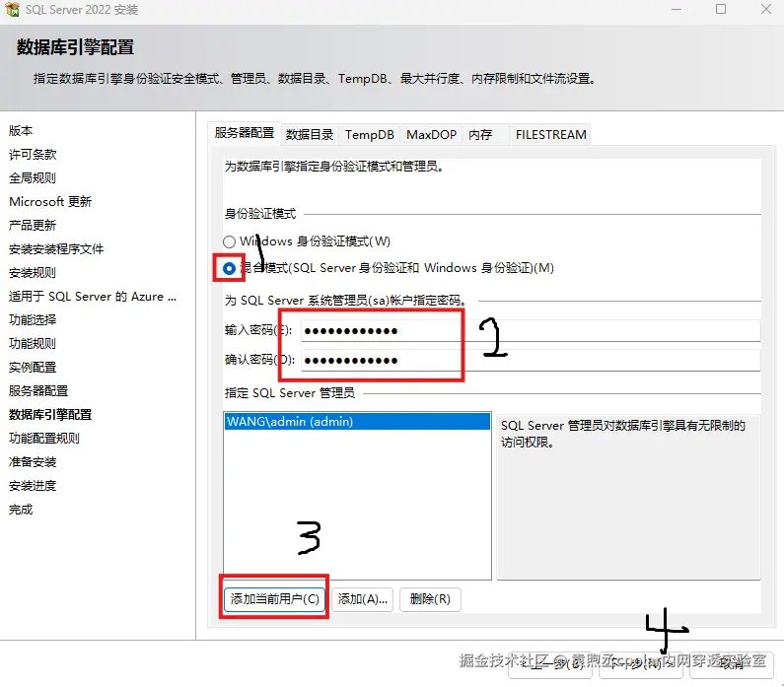
Task: Click 功能选择 step in sidebar
Action: point(33,319)
